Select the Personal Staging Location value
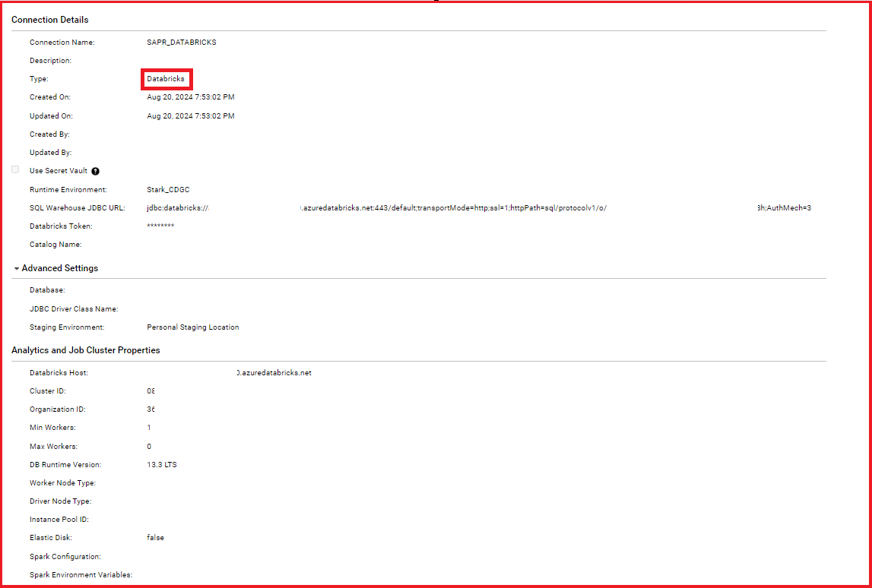This screenshot has height=588, width=872. [x=193, y=327]
